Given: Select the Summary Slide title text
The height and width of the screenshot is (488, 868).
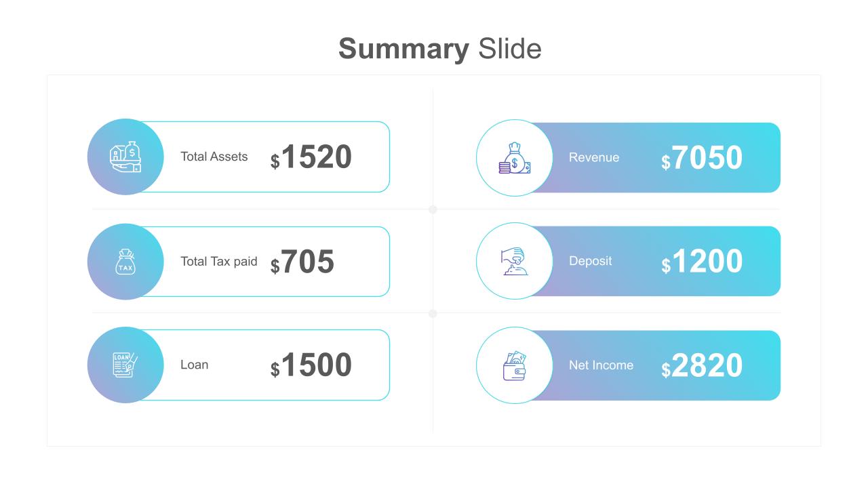Looking at the screenshot, I should pyautogui.click(x=439, y=49).
